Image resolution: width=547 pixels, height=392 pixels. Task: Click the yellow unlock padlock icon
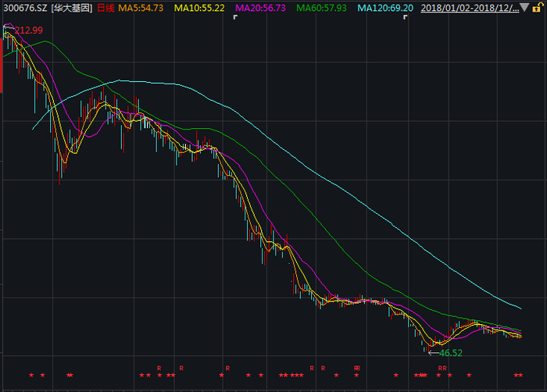(x=537, y=7)
